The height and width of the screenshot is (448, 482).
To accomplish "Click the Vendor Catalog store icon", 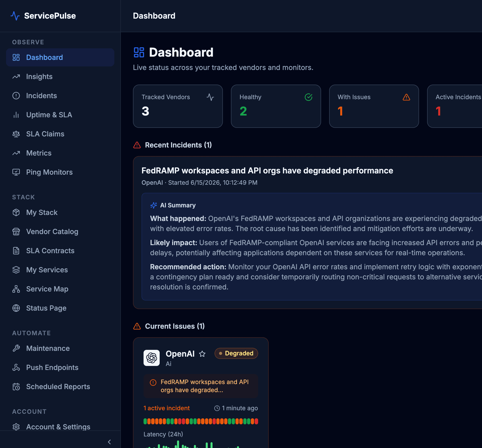I will coord(16,232).
